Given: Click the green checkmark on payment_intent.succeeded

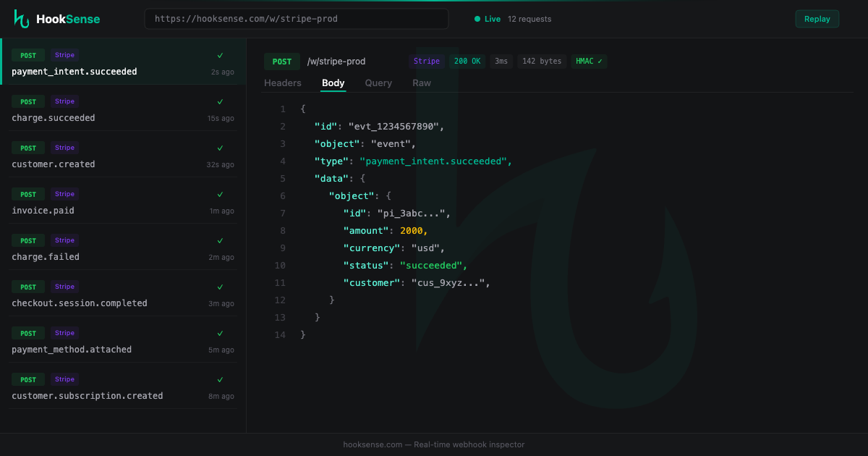Looking at the screenshot, I should pyautogui.click(x=220, y=54).
